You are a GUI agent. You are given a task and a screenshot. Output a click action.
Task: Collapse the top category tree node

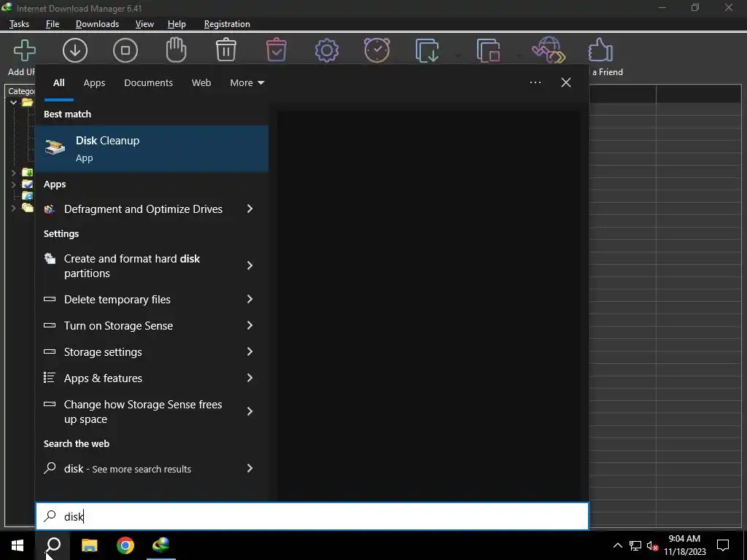click(x=13, y=102)
